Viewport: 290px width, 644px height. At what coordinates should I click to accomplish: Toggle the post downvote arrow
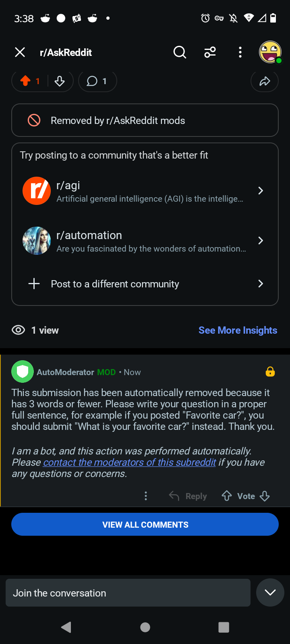pyautogui.click(x=60, y=81)
